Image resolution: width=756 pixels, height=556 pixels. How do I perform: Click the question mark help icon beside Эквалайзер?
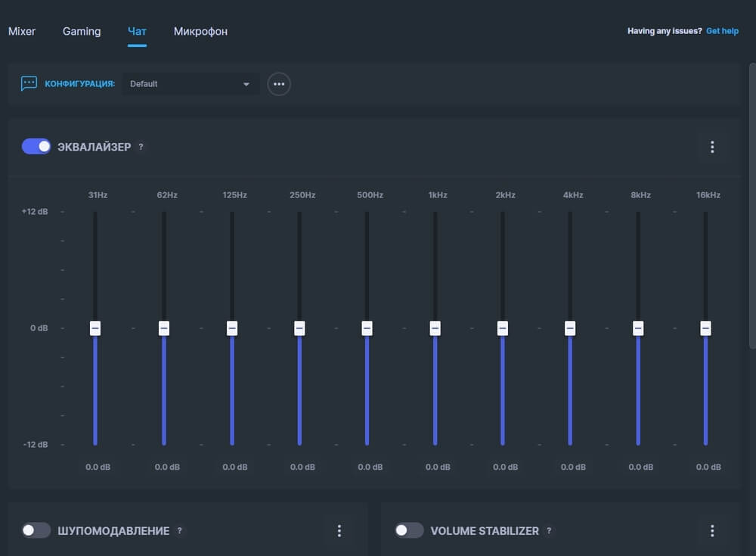tap(141, 147)
